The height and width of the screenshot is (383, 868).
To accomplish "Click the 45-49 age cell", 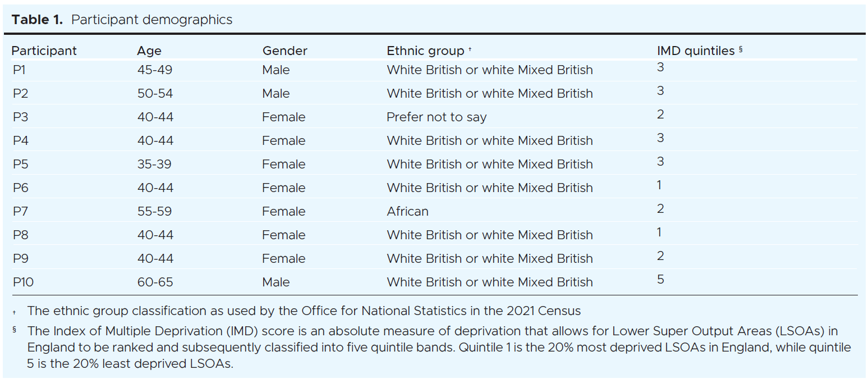I will [x=154, y=70].
